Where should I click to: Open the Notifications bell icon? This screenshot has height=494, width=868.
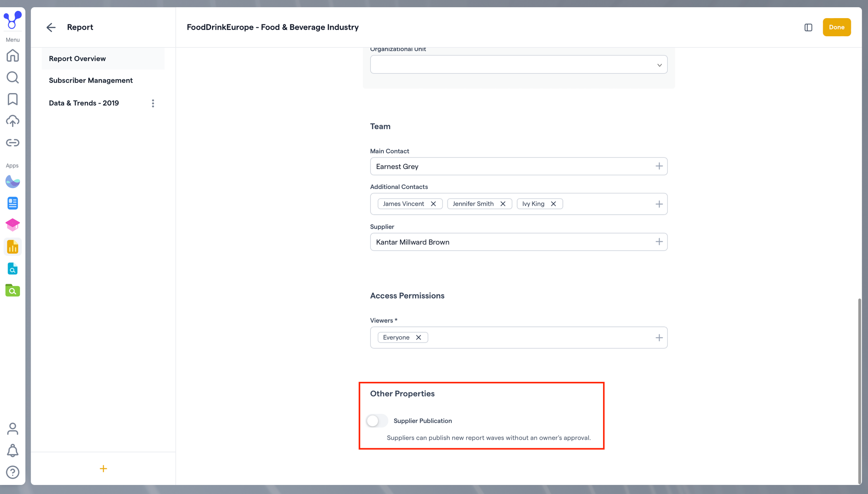[x=13, y=451]
